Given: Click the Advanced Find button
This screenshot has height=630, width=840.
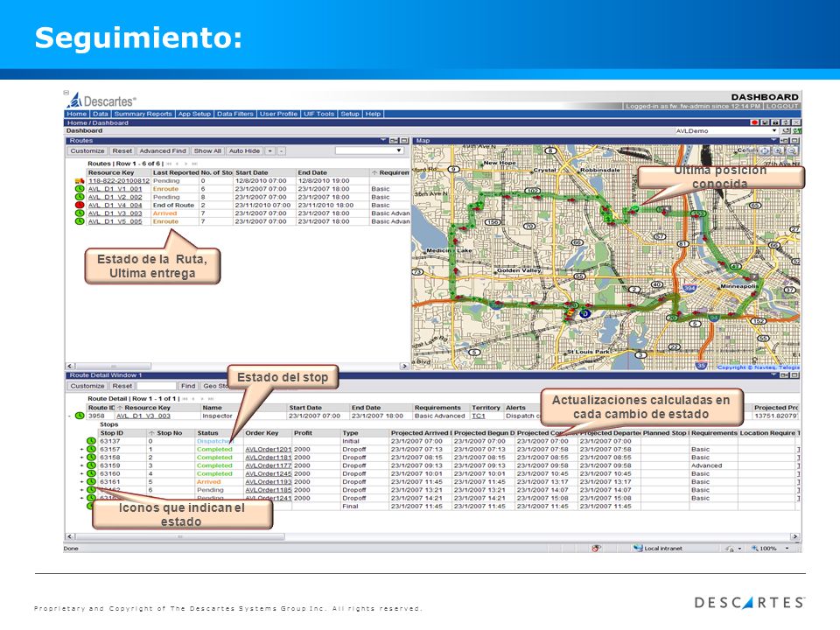Looking at the screenshot, I should [163, 151].
